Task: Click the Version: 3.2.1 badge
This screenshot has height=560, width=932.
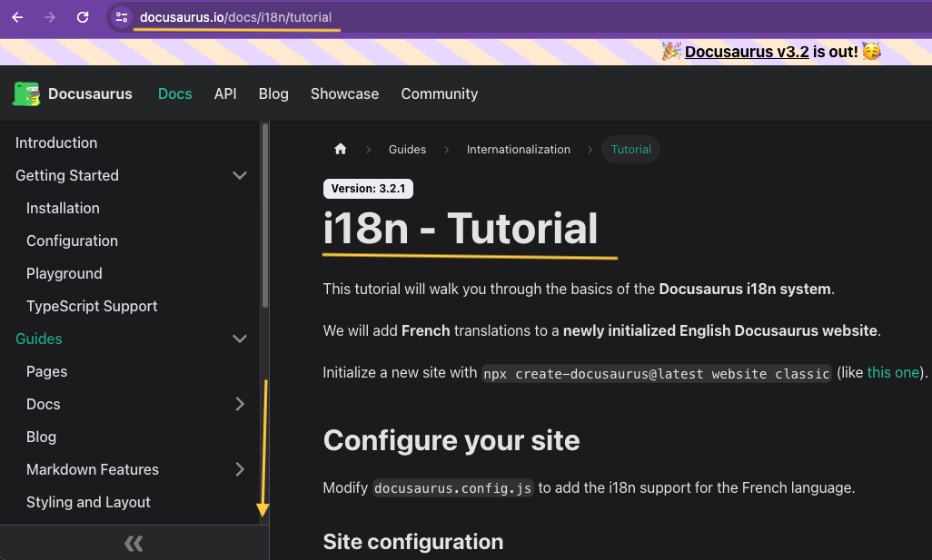Action: click(368, 188)
